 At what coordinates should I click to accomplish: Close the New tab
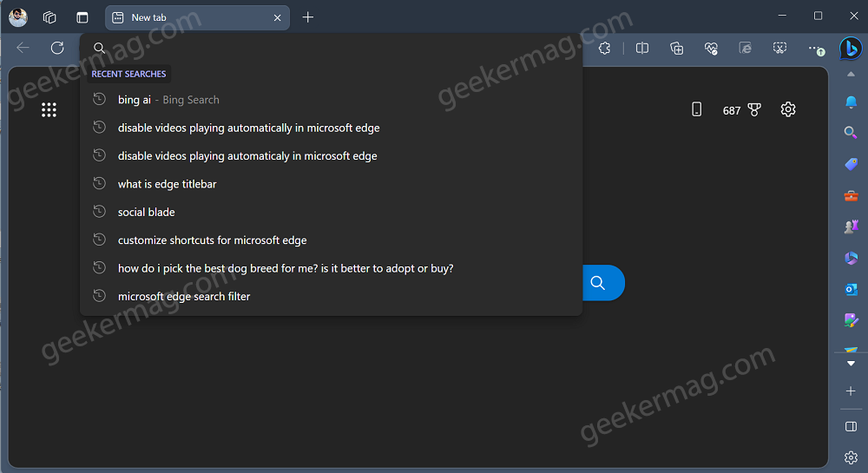tap(278, 17)
